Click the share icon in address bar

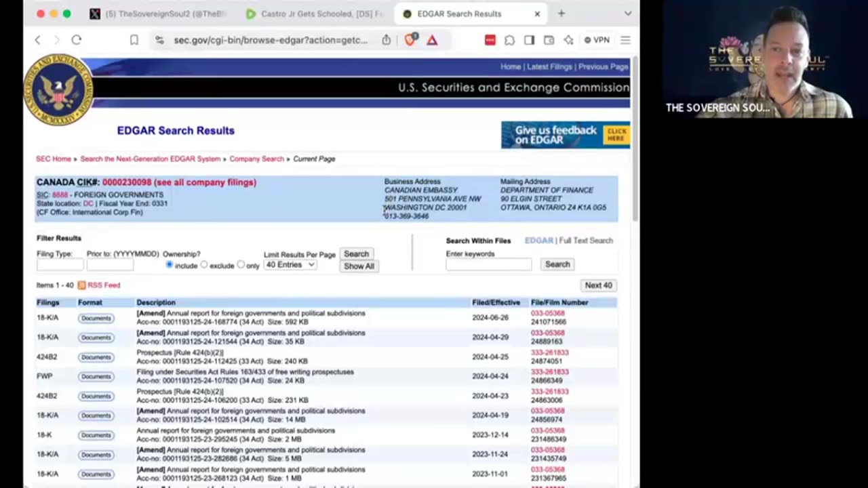point(387,40)
